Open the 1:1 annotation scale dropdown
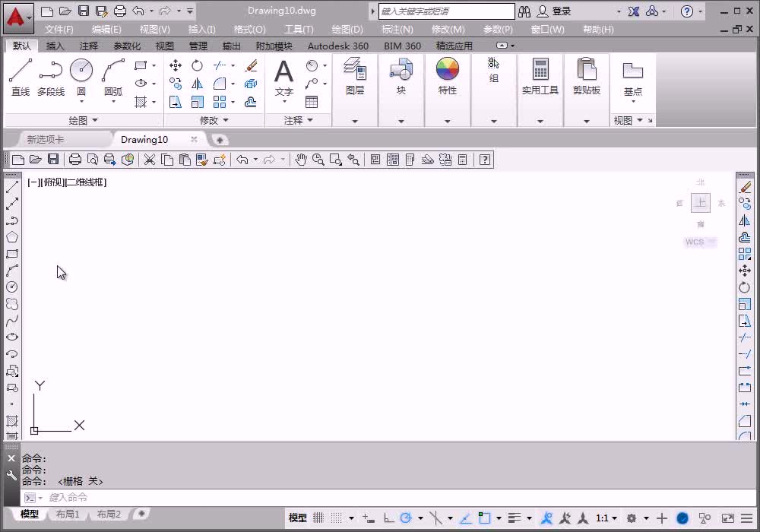The image size is (760, 532). coord(606,518)
